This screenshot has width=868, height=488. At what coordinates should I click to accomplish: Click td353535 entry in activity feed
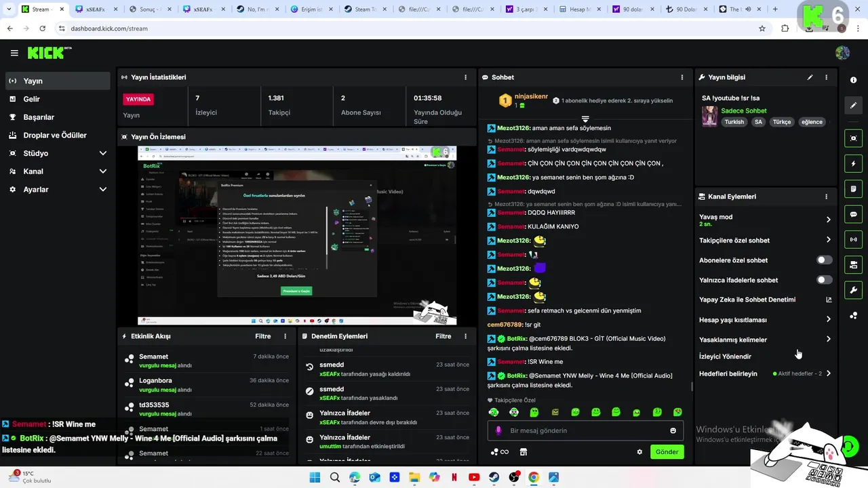click(207, 409)
